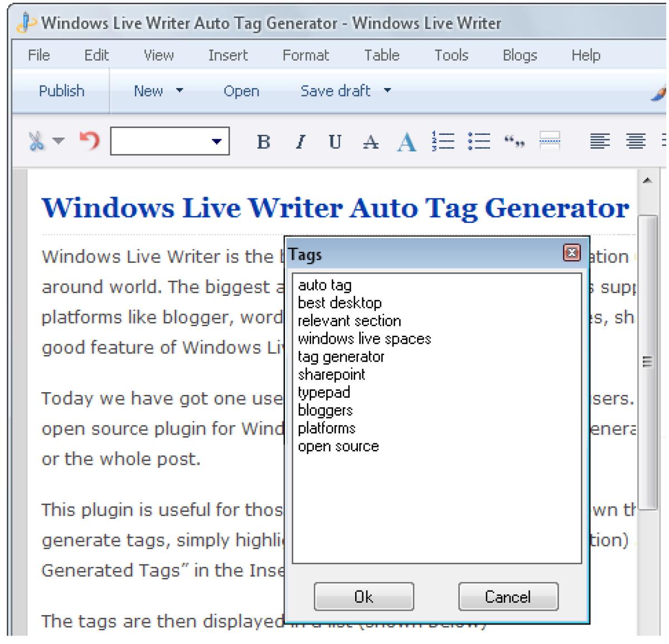Click Save draft

pos(336,91)
